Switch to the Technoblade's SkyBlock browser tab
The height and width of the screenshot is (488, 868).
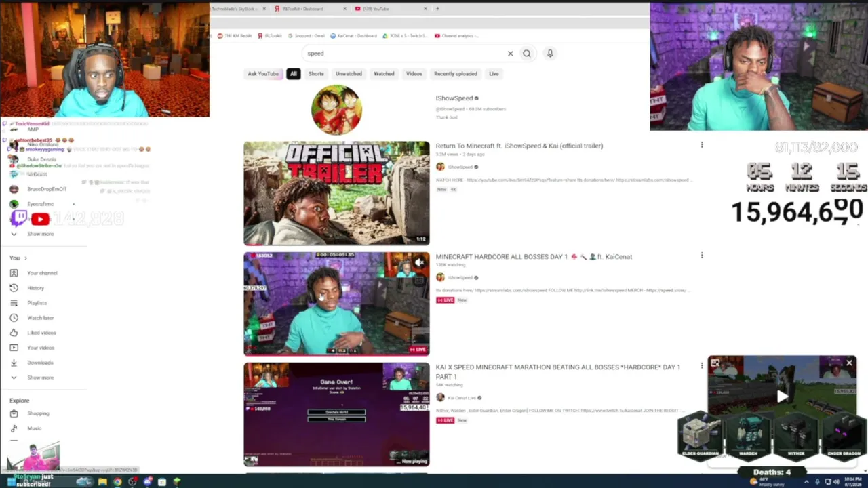237,9
